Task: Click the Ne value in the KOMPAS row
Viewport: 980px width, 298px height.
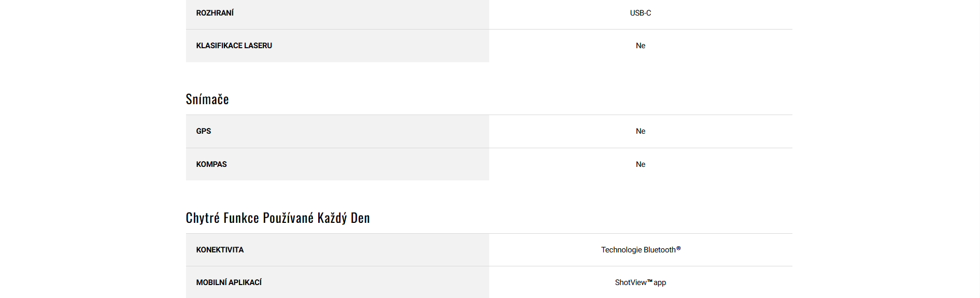Action: click(x=641, y=164)
